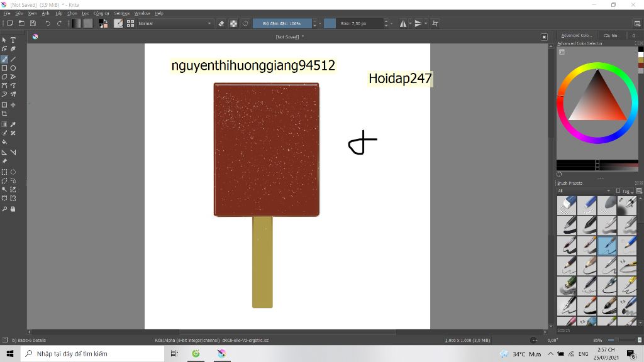
Task: Select the Crop tool
Action: [x=4, y=114]
